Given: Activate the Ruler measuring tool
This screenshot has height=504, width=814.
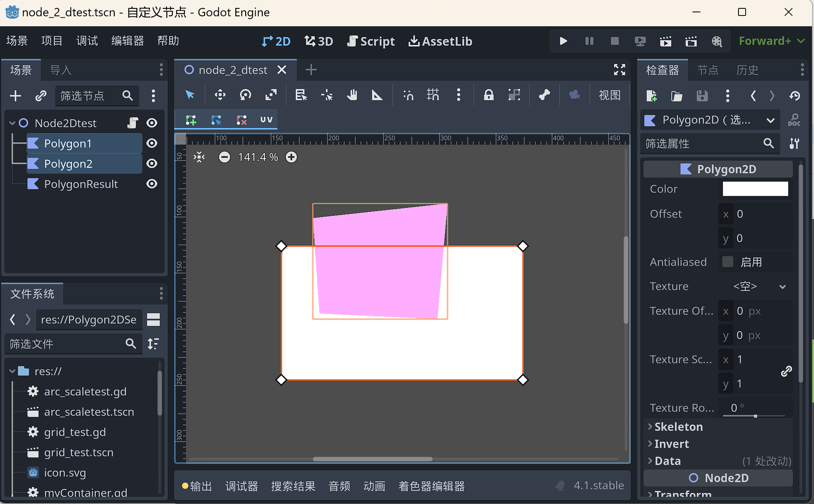Looking at the screenshot, I should pyautogui.click(x=377, y=95).
